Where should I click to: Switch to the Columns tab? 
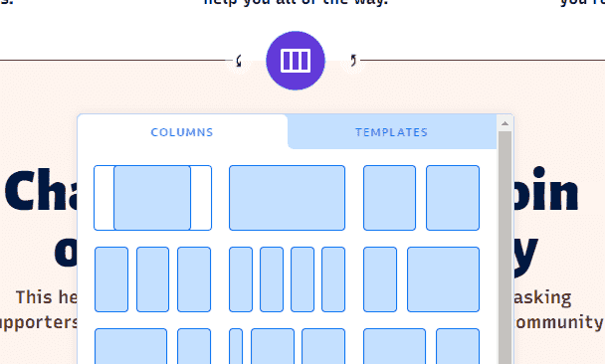(182, 132)
